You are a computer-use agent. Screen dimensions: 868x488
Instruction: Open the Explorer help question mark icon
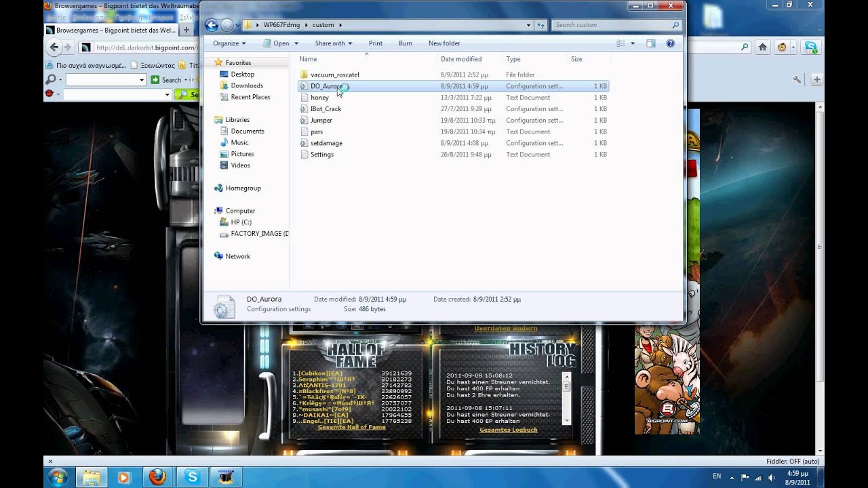[670, 43]
